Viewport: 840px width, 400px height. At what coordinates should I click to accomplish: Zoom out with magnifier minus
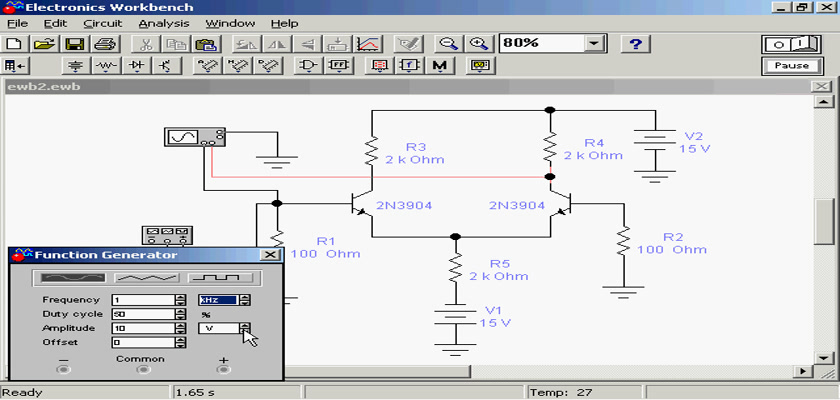coord(448,44)
